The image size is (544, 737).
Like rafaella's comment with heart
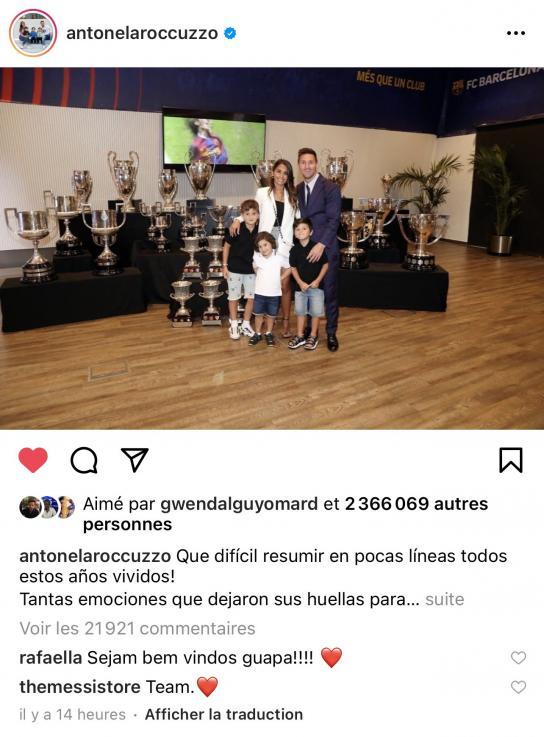point(518,658)
